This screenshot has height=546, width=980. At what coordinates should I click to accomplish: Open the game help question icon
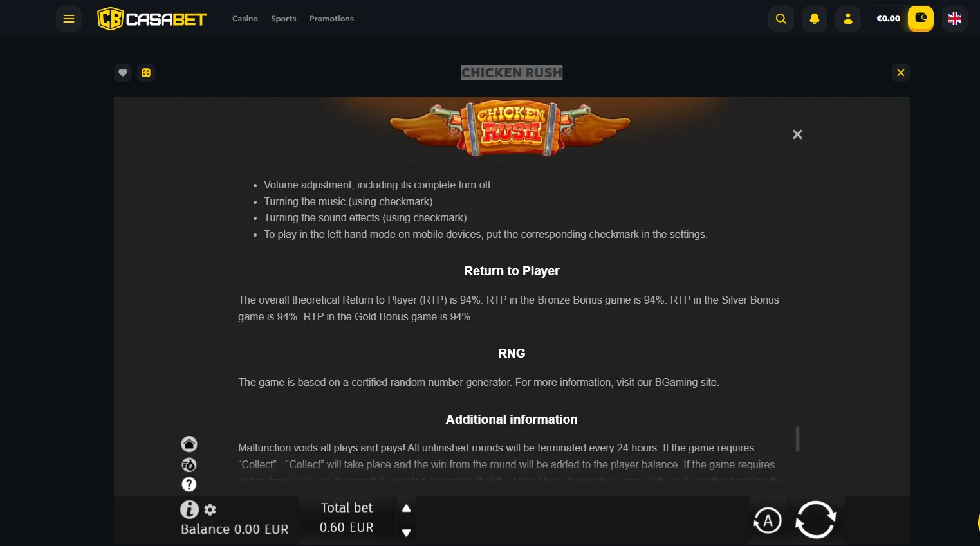[x=189, y=484]
